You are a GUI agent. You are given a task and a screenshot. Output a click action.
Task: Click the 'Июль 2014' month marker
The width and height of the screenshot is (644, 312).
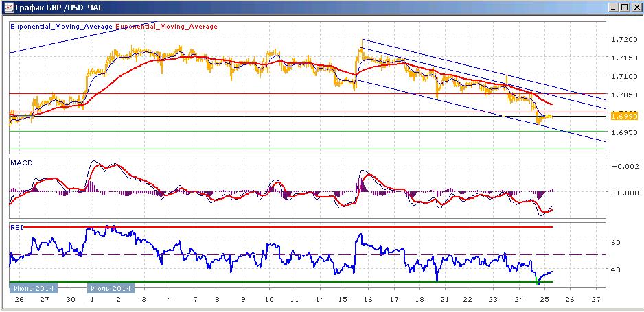tap(110, 288)
